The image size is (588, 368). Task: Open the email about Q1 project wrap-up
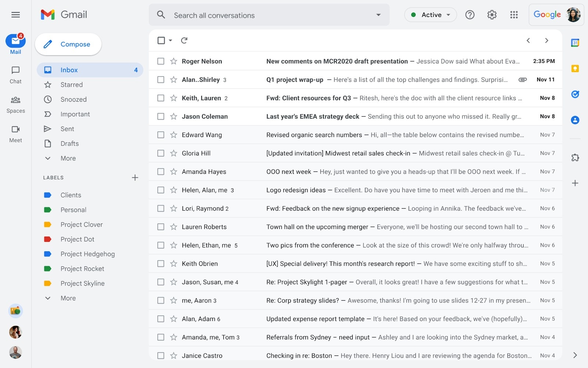pos(294,79)
